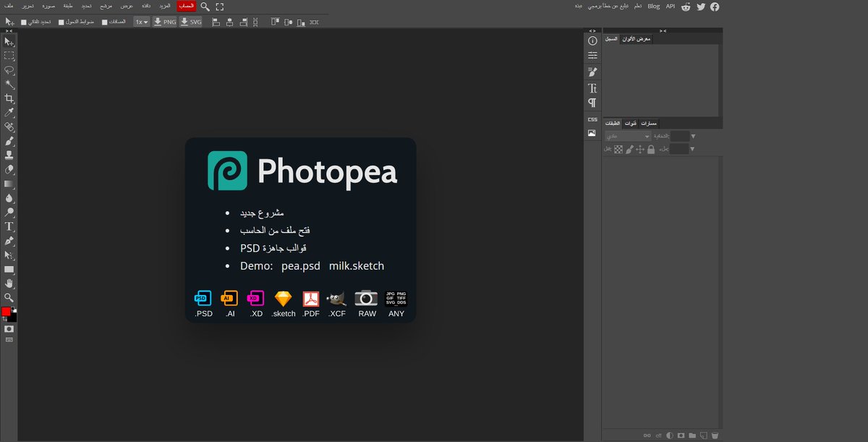Open the Twitter page icon
The height and width of the screenshot is (442, 868).
pyautogui.click(x=700, y=6)
